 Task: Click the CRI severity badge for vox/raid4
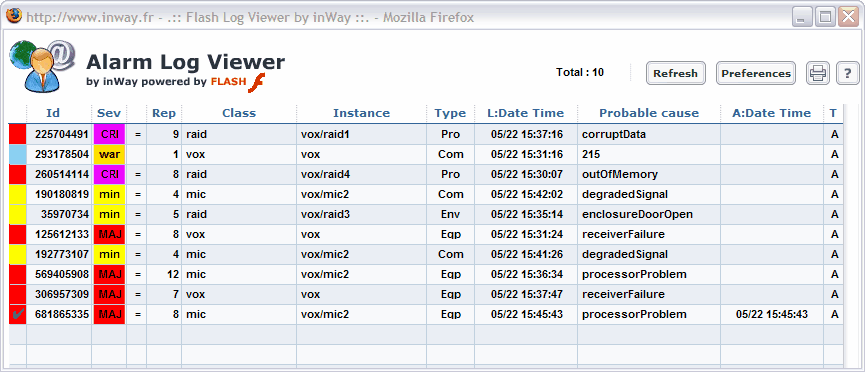tap(109, 174)
